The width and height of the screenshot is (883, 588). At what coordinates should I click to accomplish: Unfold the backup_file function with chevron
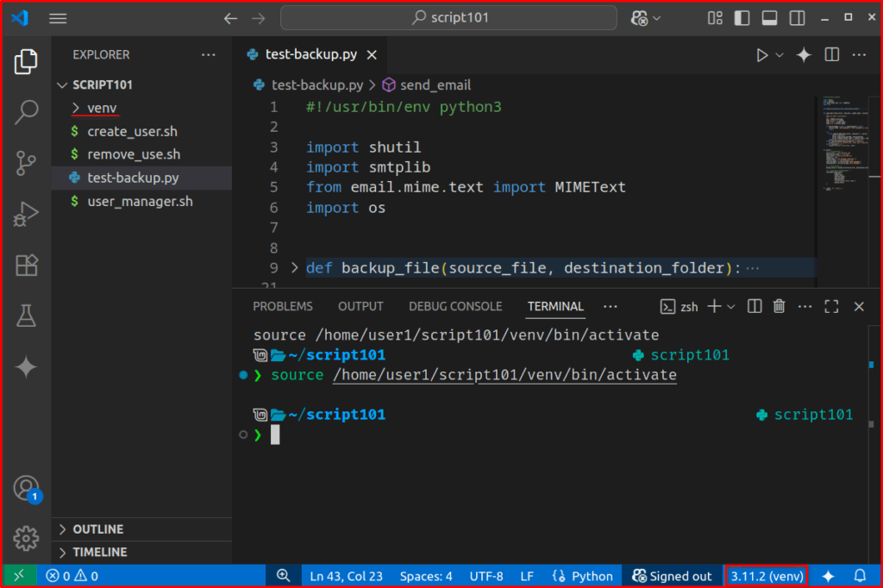295,267
